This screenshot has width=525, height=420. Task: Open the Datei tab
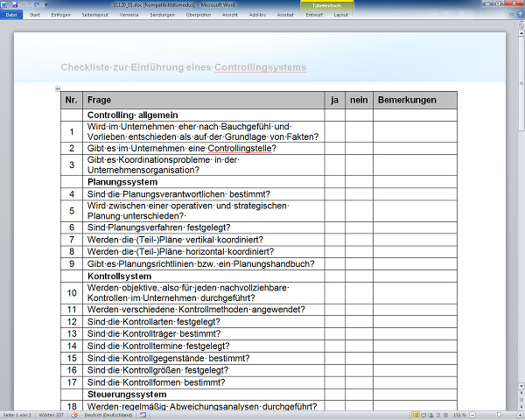tap(11, 15)
